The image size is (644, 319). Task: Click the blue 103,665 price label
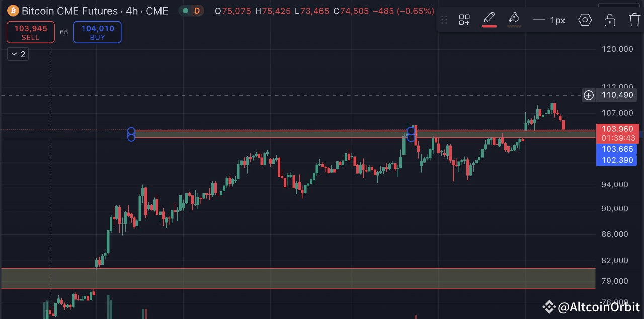(x=616, y=149)
